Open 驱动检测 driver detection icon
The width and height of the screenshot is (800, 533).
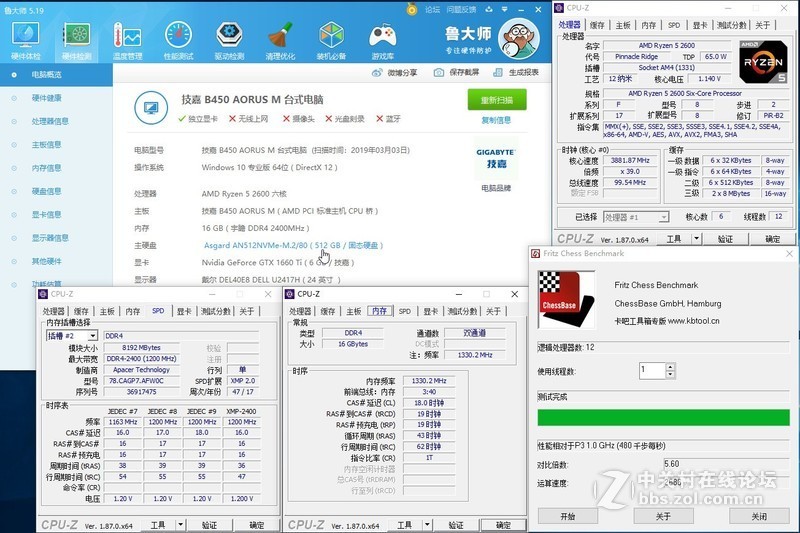(x=230, y=40)
